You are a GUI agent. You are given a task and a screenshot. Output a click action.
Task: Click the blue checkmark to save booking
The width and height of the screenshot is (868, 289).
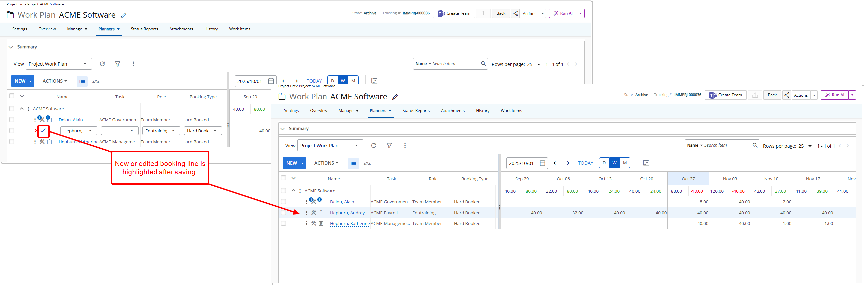point(43,131)
